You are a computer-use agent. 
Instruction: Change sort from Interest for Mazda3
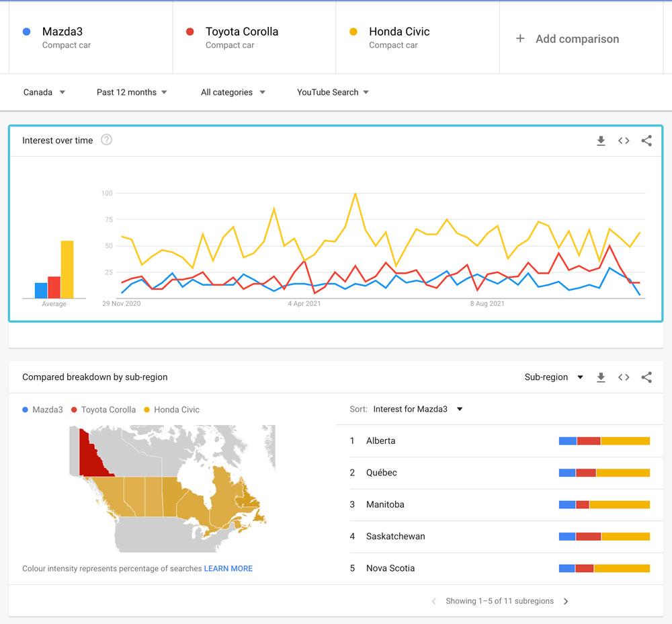coord(417,409)
